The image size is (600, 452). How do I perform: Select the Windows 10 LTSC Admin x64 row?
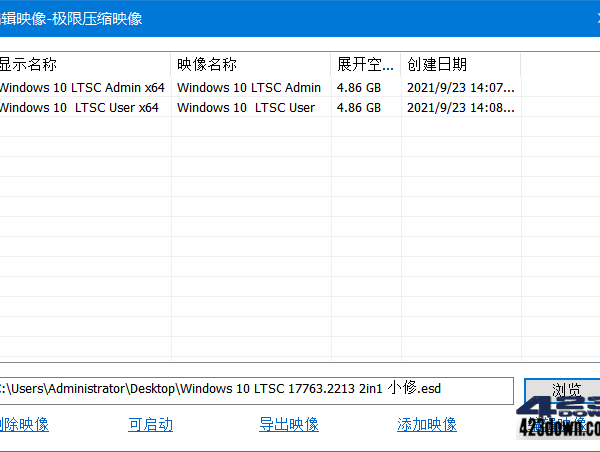(x=78, y=87)
